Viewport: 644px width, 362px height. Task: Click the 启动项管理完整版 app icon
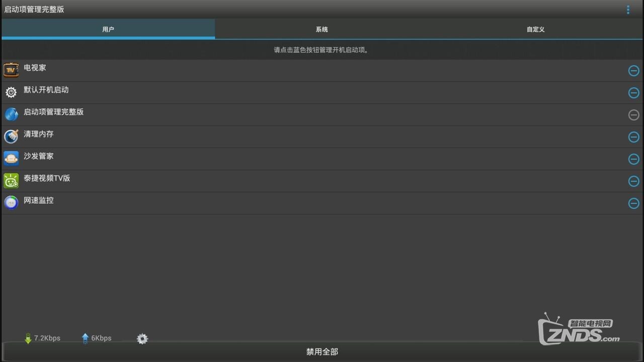pyautogui.click(x=11, y=114)
